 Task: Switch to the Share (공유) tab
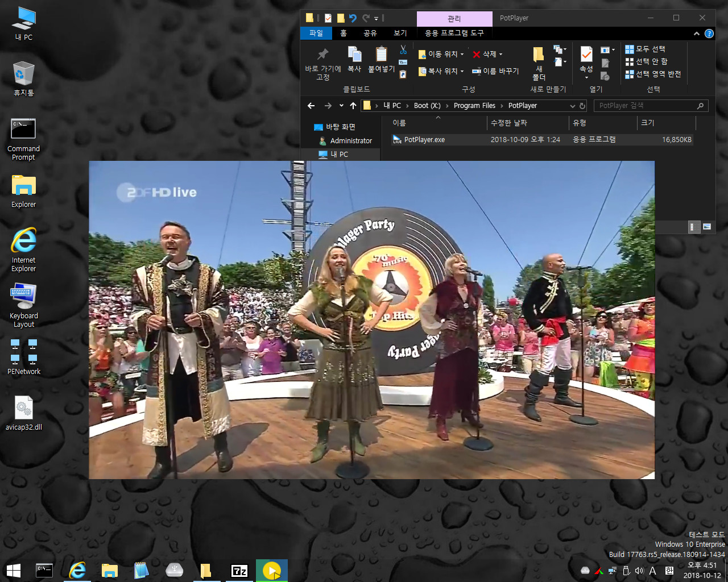[x=370, y=33]
